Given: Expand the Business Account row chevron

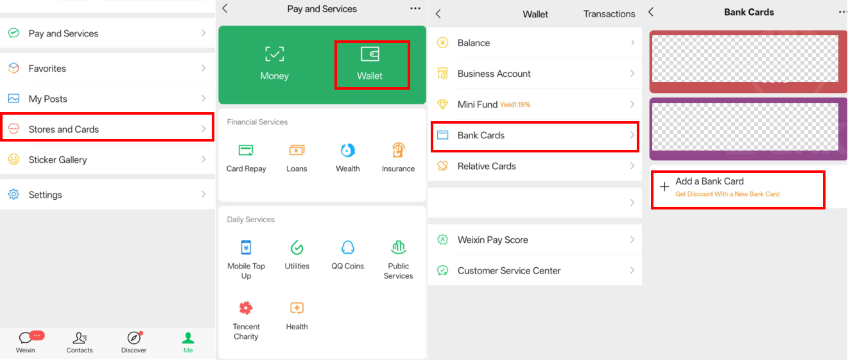Looking at the screenshot, I should click(x=632, y=74).
